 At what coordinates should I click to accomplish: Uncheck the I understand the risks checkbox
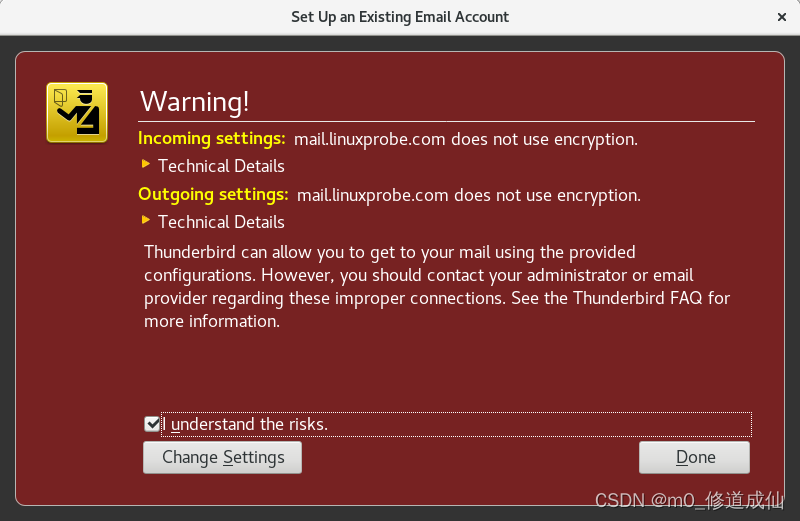pyautogui.click(x=152, y=424)
